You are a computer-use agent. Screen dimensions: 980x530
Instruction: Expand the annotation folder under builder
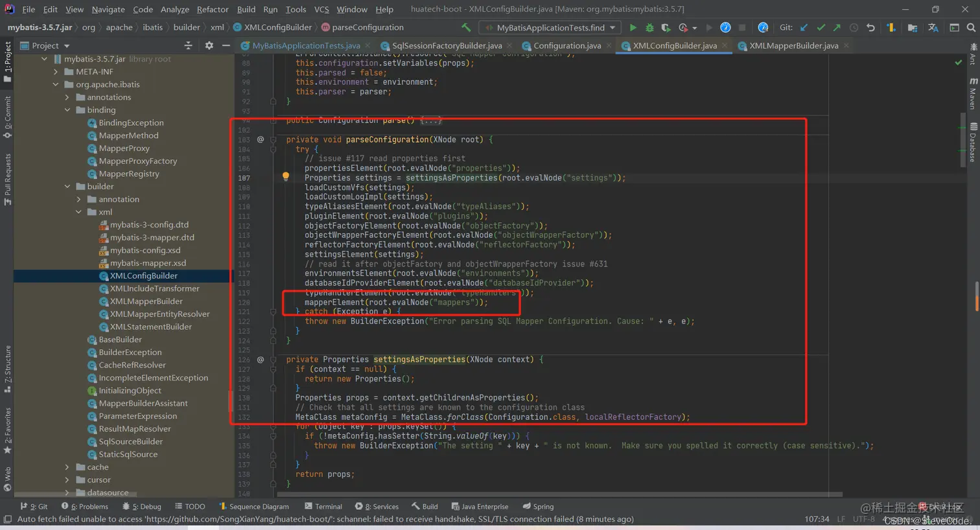(78, 200)
